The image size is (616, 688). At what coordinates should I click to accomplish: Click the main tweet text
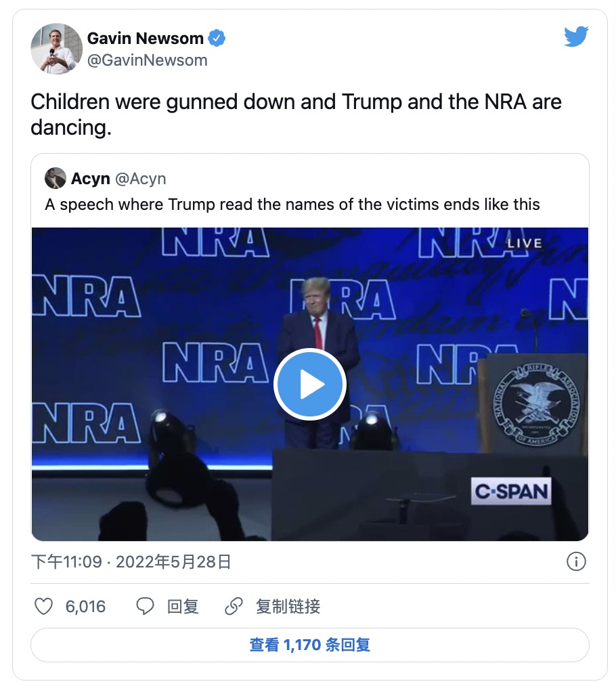[x=296, y=114]
